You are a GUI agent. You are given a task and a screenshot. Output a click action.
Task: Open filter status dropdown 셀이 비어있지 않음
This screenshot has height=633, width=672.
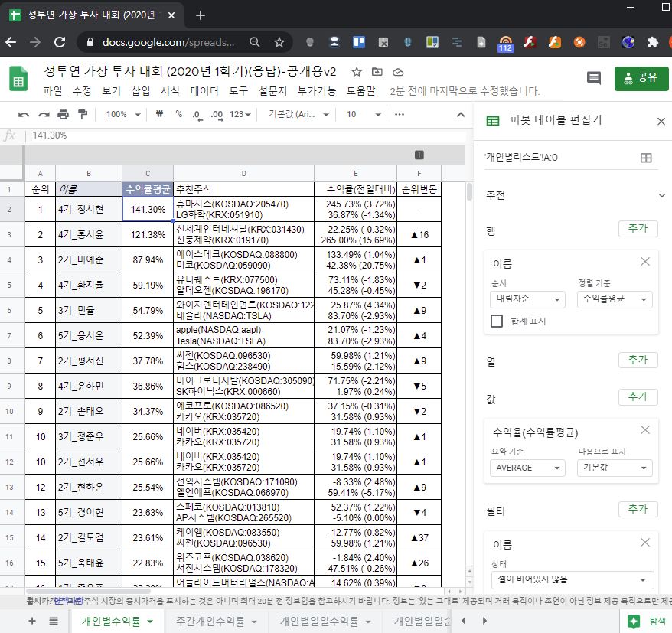tap(573, 580)
